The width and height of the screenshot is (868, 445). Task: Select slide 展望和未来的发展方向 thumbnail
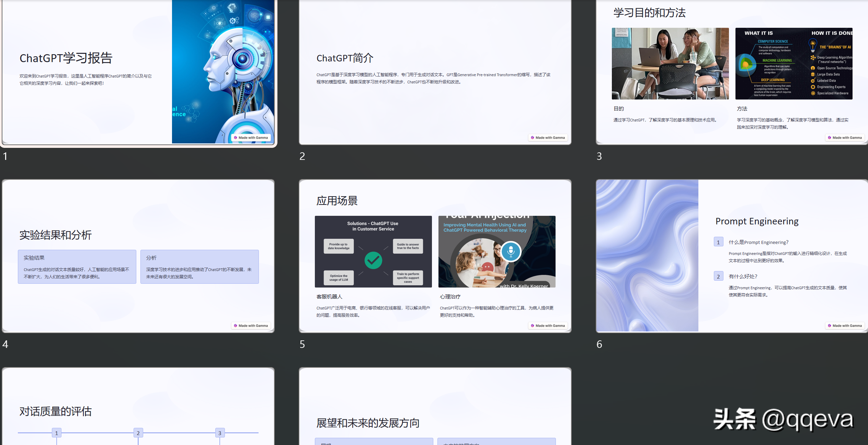(x=435, y=406)
